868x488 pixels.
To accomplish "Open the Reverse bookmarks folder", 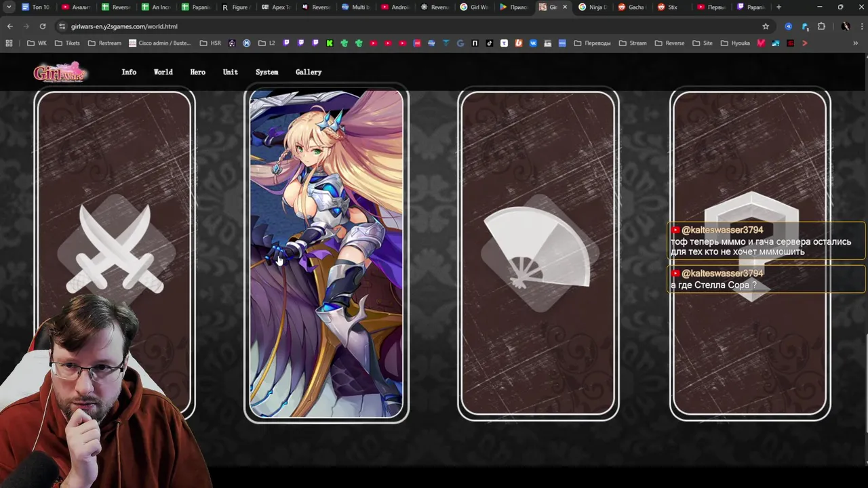I will click(669, 43).
